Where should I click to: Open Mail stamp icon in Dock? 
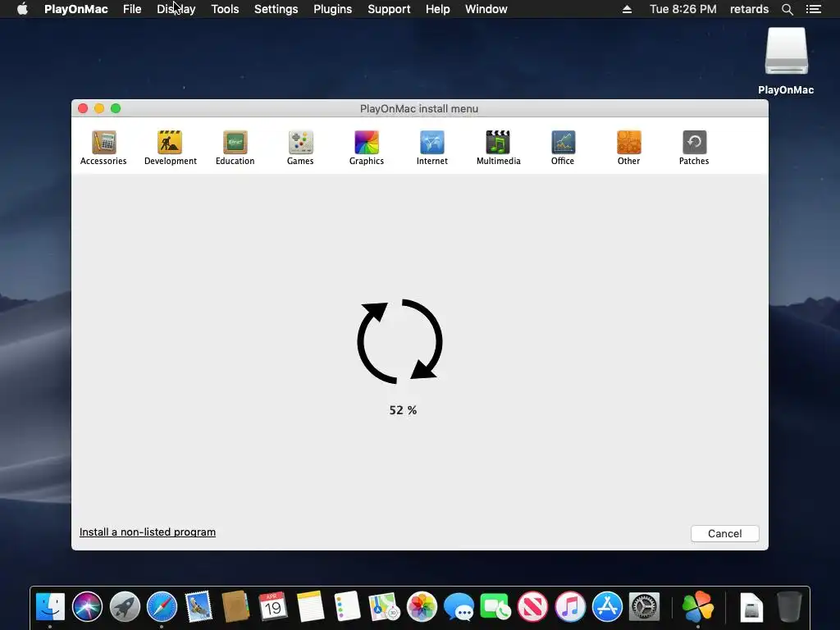point(199,606)
